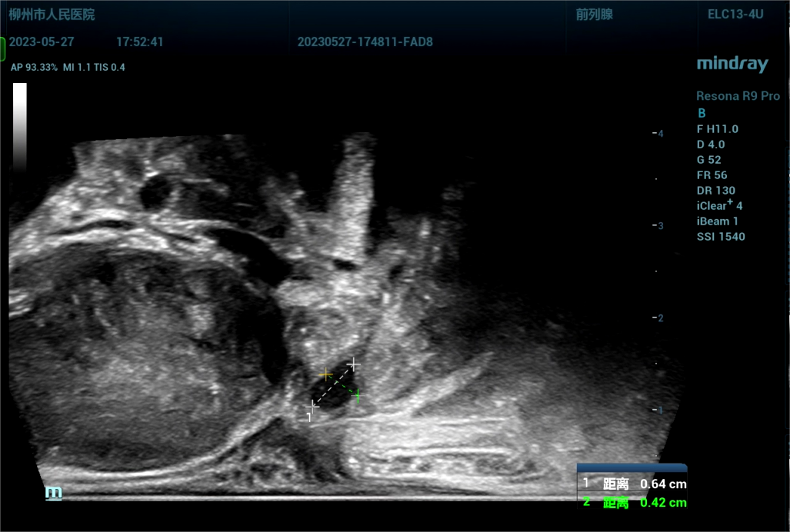Select the upper white caliper cross
Image resolution: width=790 pixels, height=532 pixels.
(353, 363)
